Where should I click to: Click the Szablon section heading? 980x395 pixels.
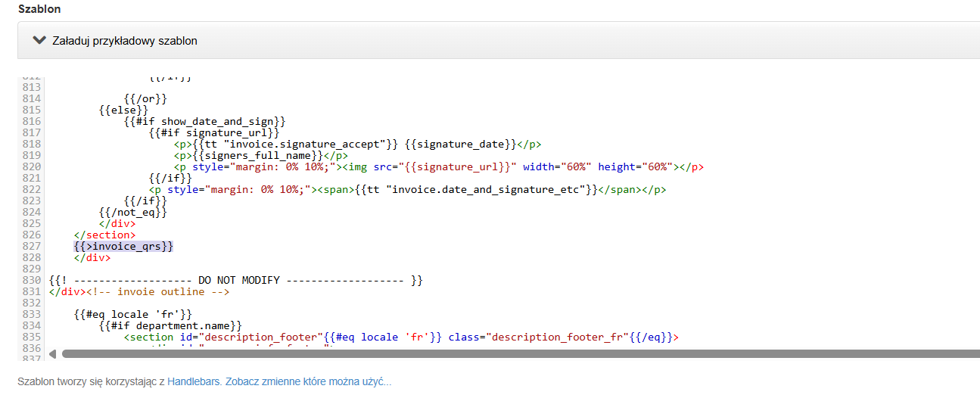tap(39, 9)
